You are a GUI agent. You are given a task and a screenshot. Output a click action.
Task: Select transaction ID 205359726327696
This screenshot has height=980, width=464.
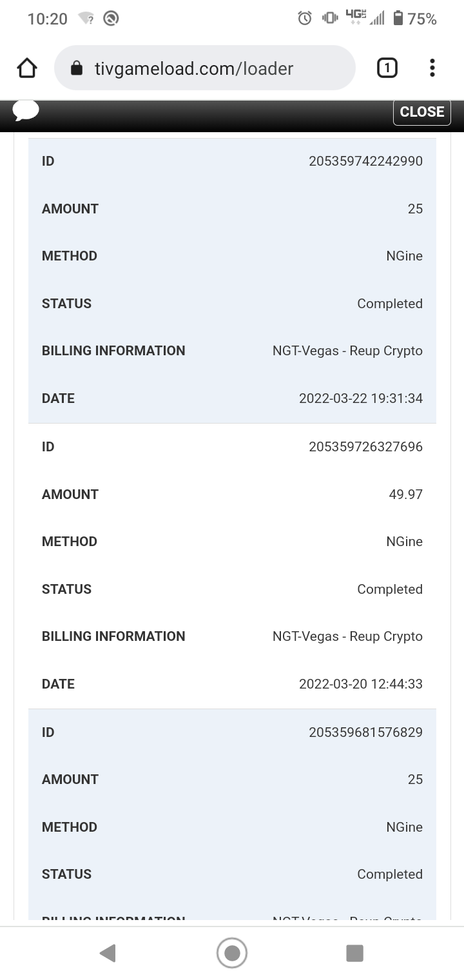[x=365, y=447]
